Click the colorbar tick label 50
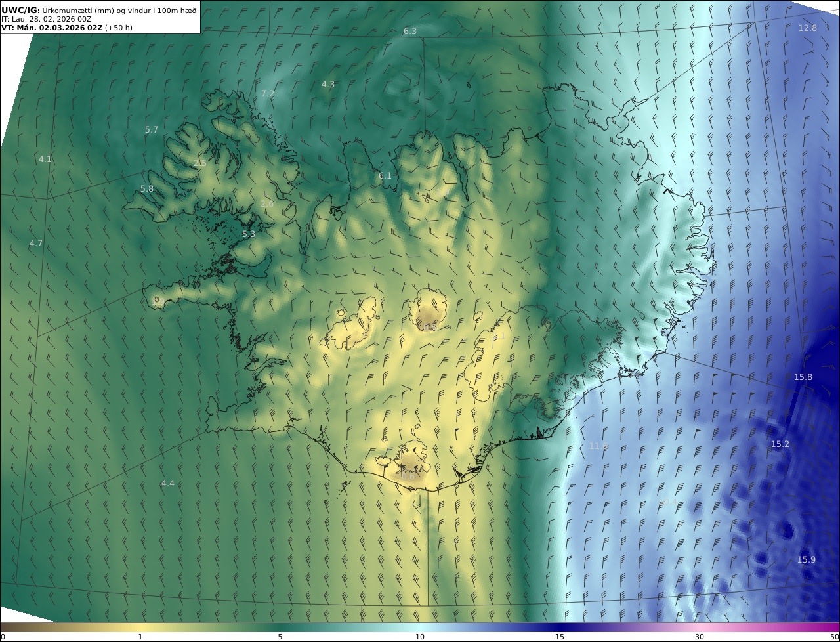The image size is (840, 642). pos(835,637)
